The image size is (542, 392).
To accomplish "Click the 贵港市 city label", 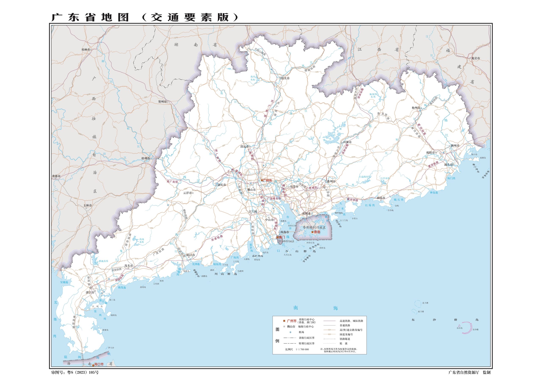I will click(56, 176).
